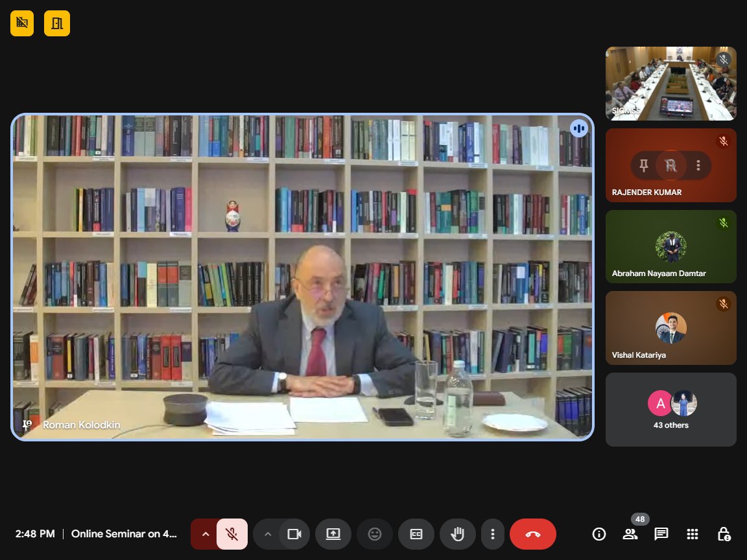Show the people list with 48 participants
The height and width of the screenshot is (560, 747).
coord(630,534)
